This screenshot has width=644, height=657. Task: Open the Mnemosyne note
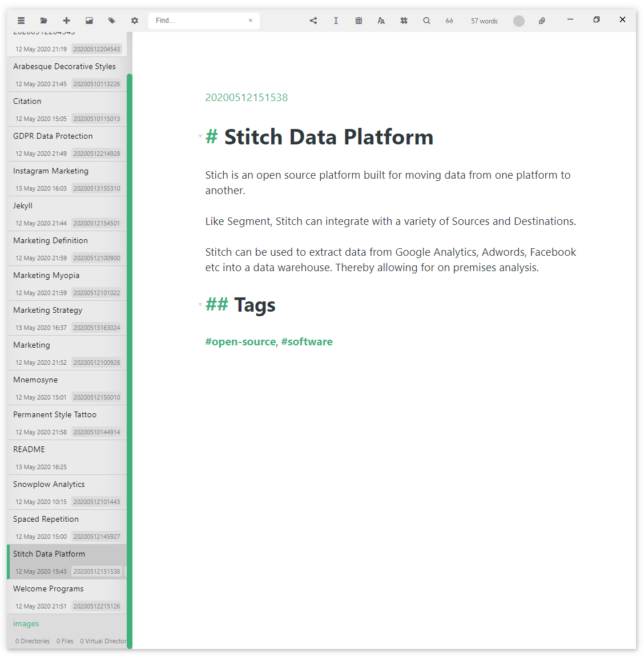67,387
